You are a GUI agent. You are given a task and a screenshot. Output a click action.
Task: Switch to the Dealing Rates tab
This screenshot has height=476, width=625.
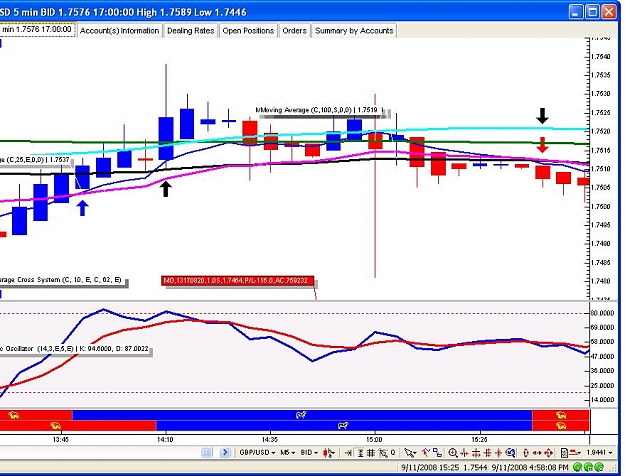pos(191,31)
